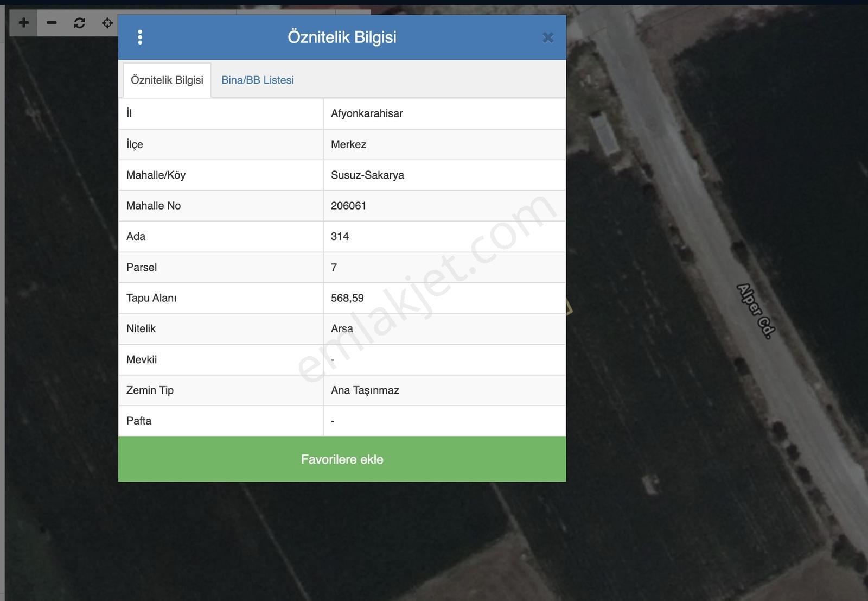Select the Ada value 314
The width and height of the screenshot is (868, 601).
pyautogui.click(x=444, y=236)
